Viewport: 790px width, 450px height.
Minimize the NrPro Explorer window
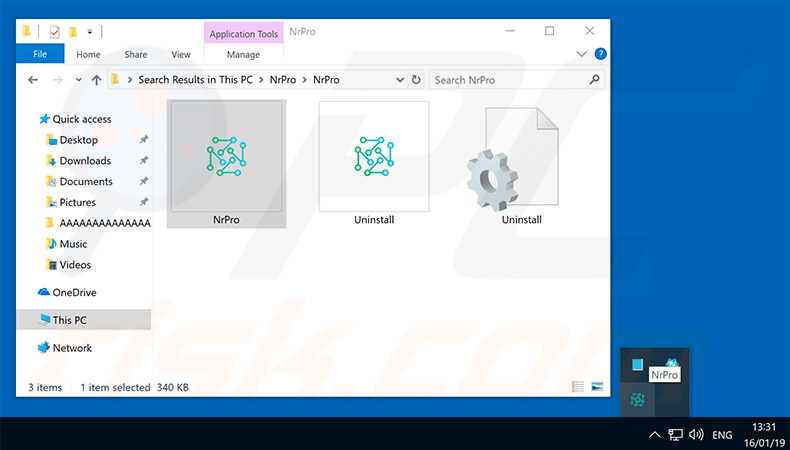(510, 31)
